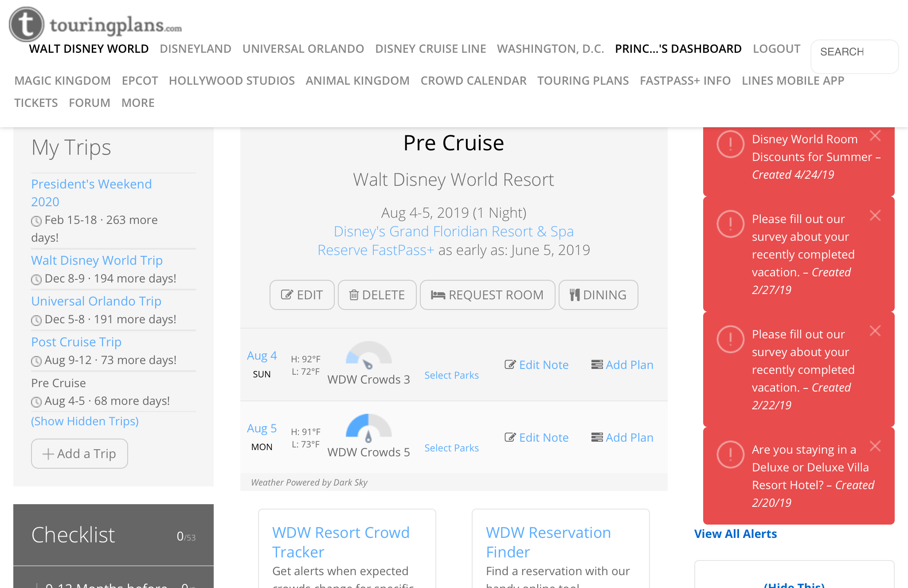
Task: Select parks for Aug 5
Action: pos(451,448)
